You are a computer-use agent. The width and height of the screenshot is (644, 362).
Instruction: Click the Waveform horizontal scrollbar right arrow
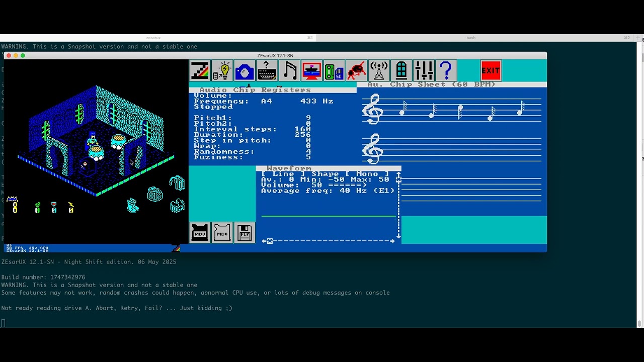392,241
